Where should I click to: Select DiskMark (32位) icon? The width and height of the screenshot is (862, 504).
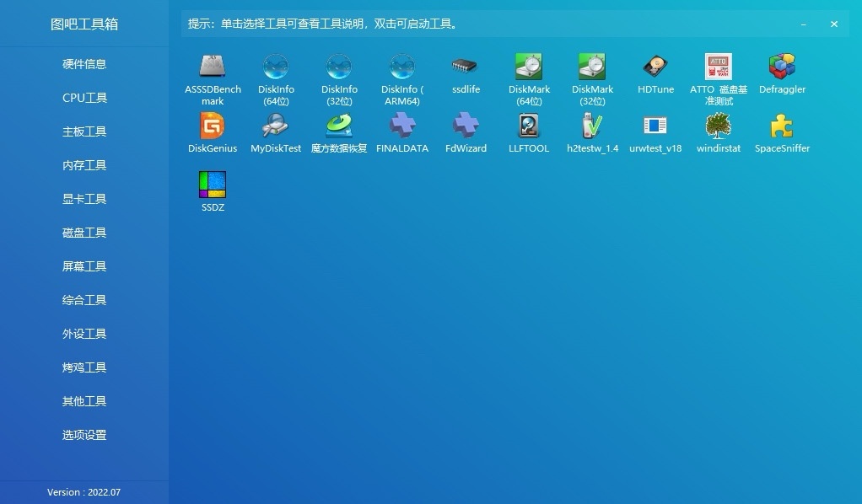click(x=592, y=67)
